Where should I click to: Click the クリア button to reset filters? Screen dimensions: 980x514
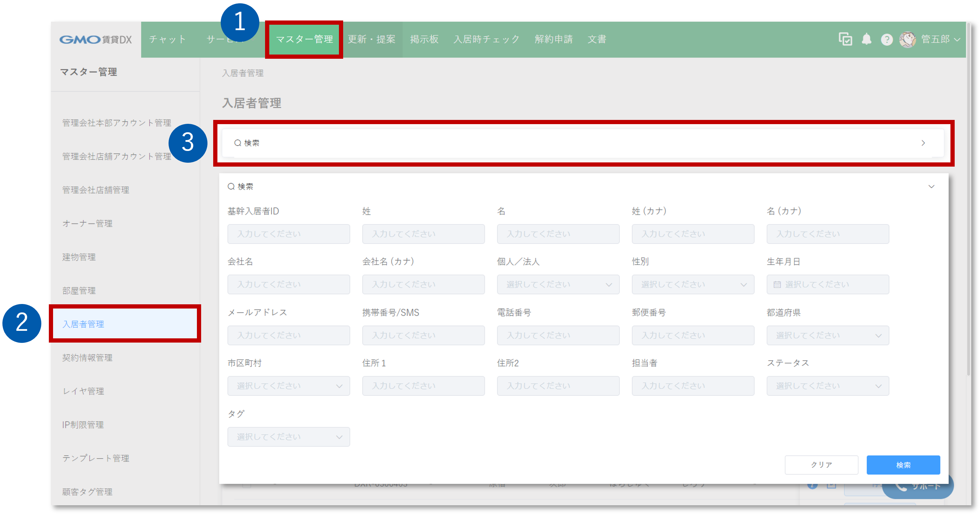(822, 465)
